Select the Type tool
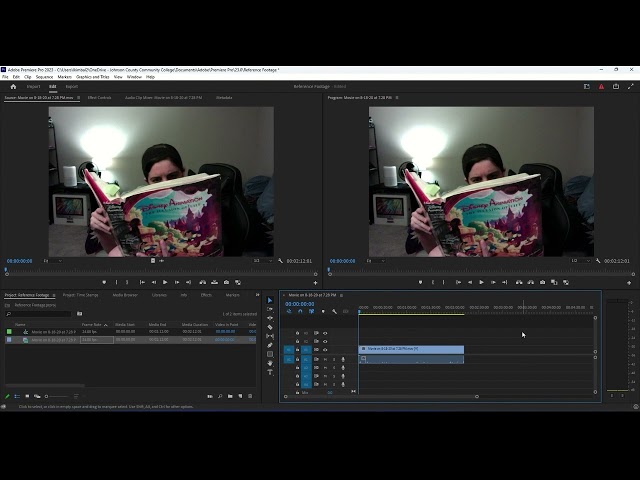640x480 pixels. click(x=270, y=372)
